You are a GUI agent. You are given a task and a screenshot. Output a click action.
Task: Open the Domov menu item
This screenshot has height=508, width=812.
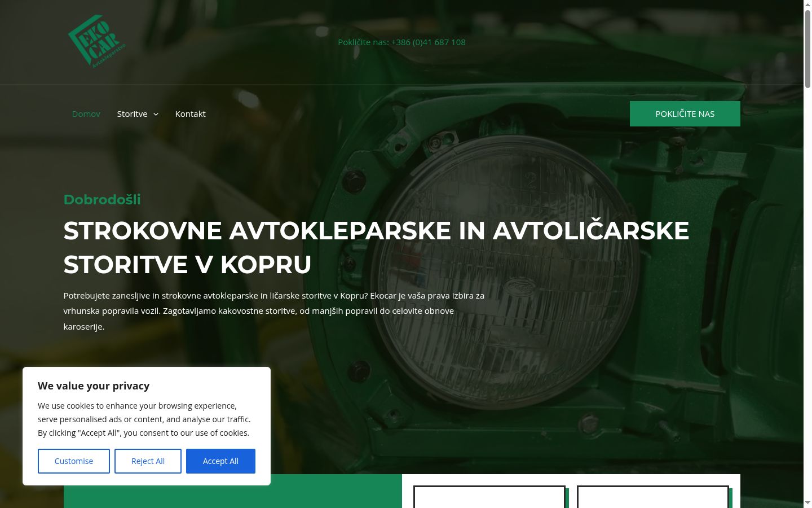pyautogui.click(x=86, y=113)
